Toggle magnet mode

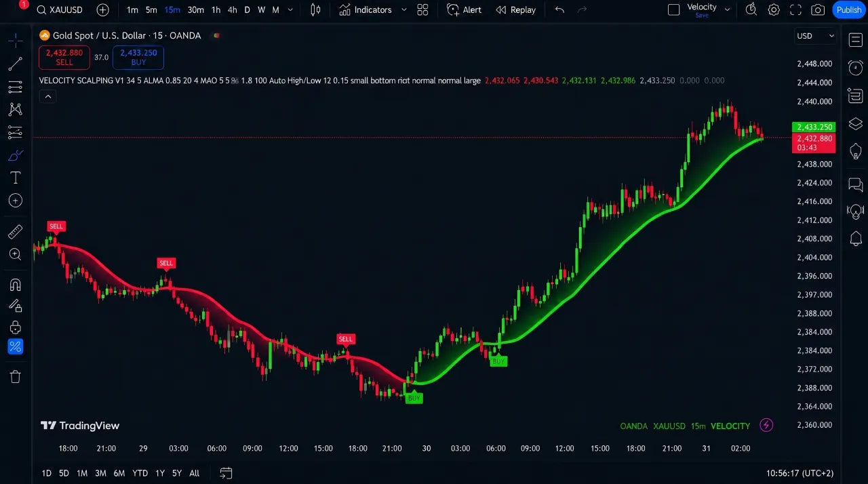pyautogui.click(x=15, y=285)
